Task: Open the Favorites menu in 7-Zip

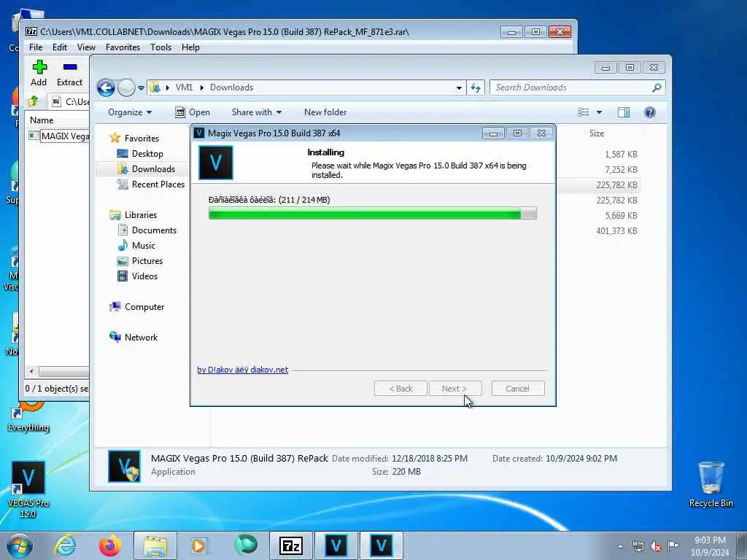Action: (123, 47)
